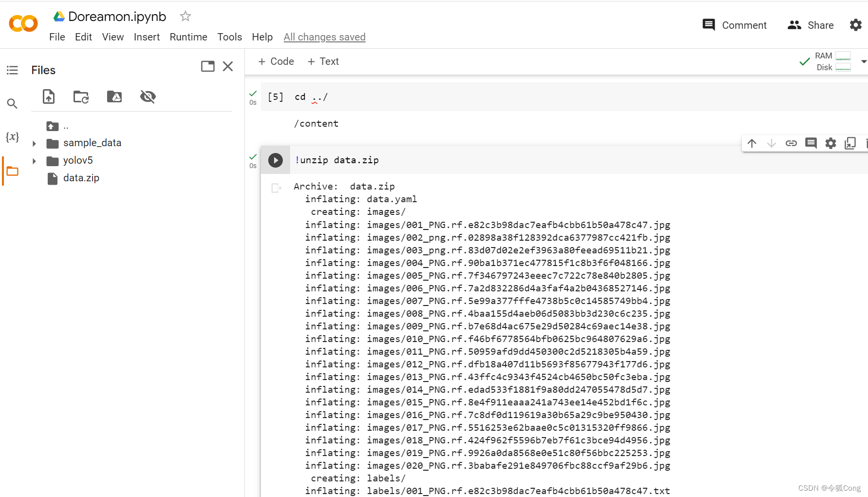Open the Help menu
The image size is (868, 497).
262,37
